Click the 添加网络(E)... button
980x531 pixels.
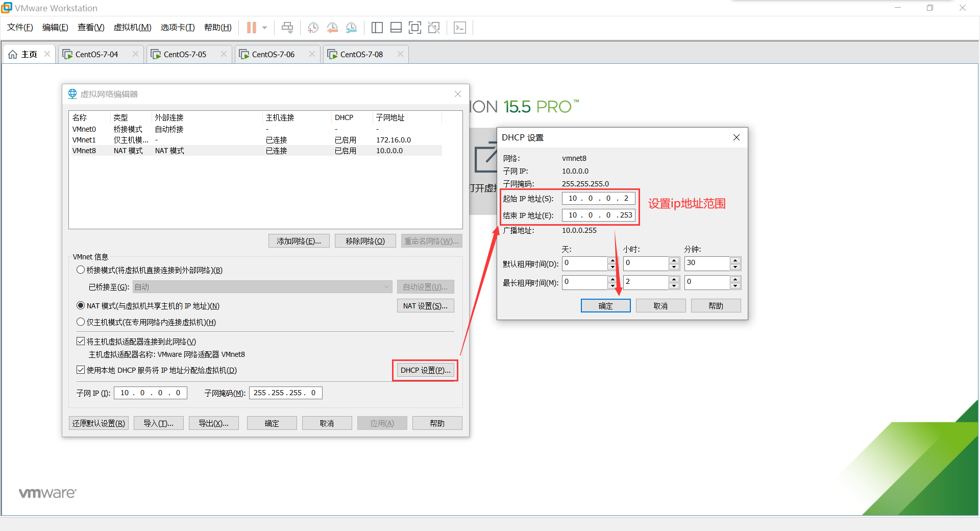click(x=299, y=241)
